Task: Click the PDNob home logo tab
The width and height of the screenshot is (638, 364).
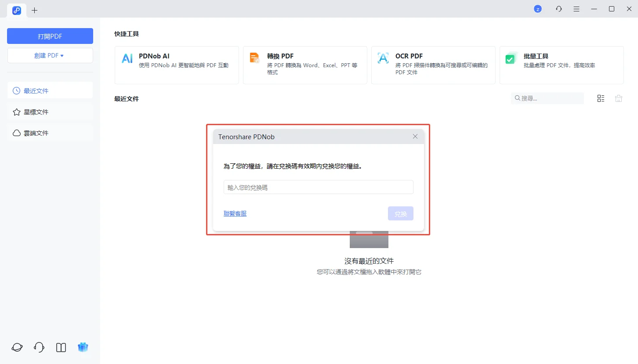Action: 17,10
